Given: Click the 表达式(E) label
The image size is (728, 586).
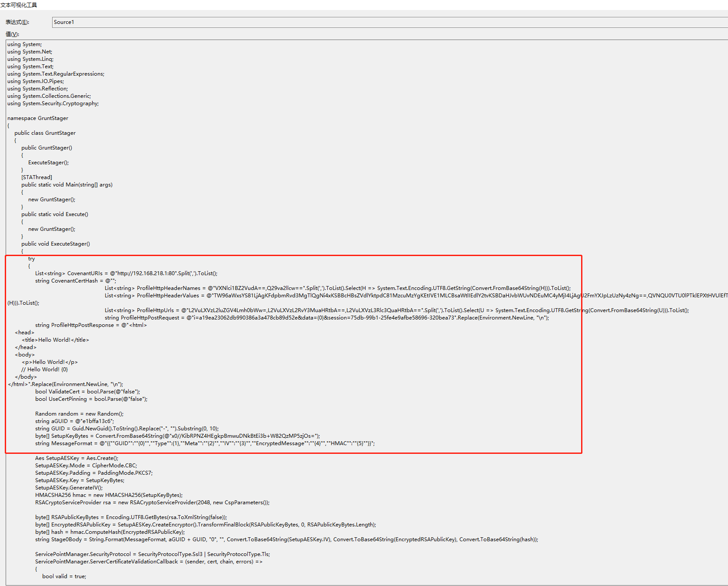Looking at the screenshot, I should point(17,22).
